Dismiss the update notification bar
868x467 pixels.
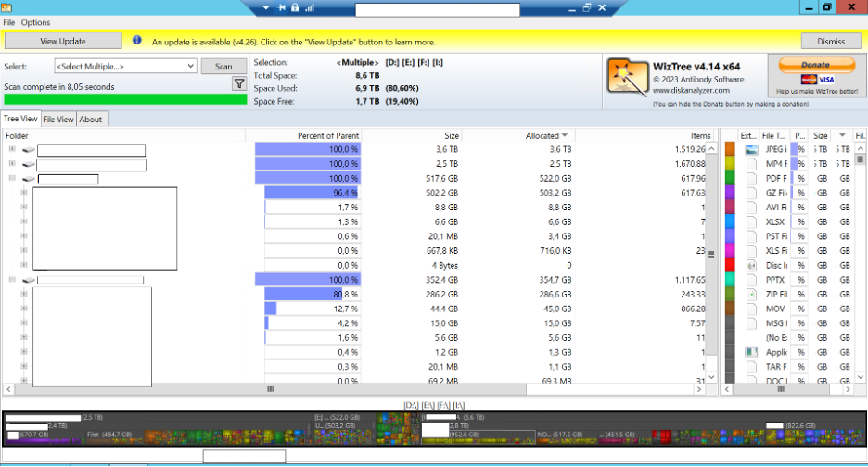click(831, 42)
